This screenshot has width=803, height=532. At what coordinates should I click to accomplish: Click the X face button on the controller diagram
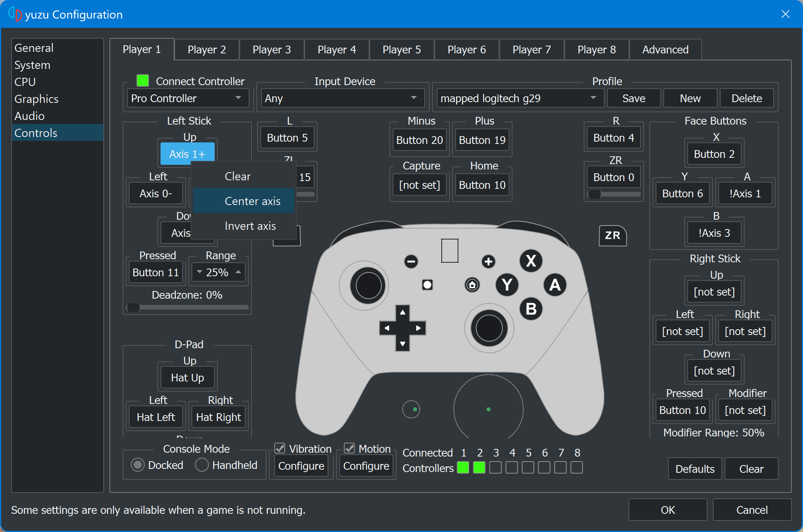[x=531, y=261]
